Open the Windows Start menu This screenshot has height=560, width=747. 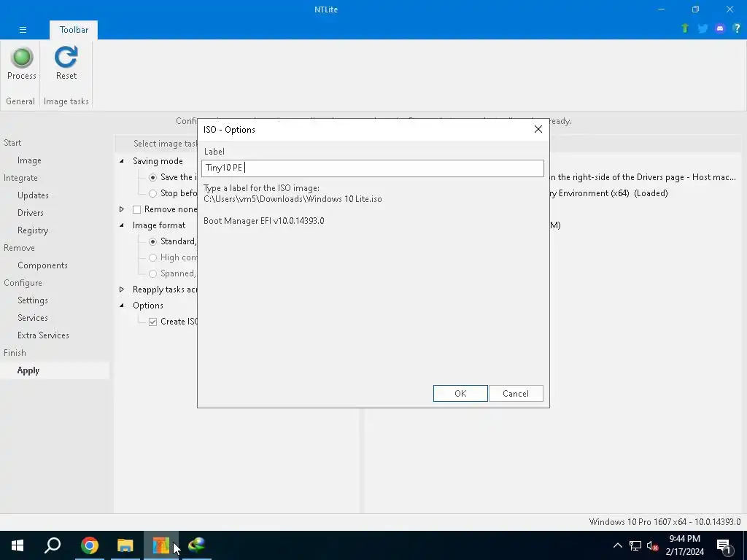(18, 545)
